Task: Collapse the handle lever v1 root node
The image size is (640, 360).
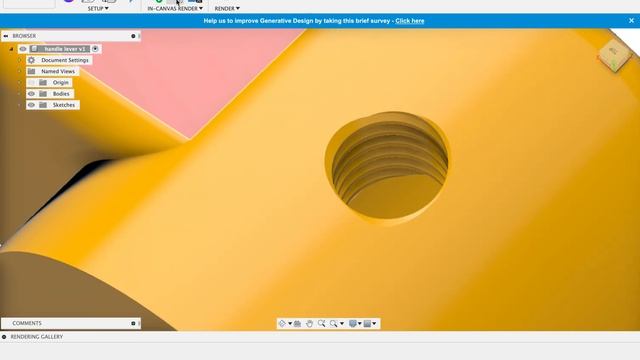Action: (x=11, y=49)
